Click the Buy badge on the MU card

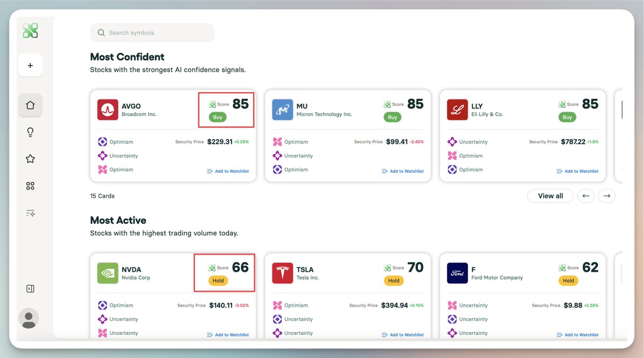pos(393,117)
